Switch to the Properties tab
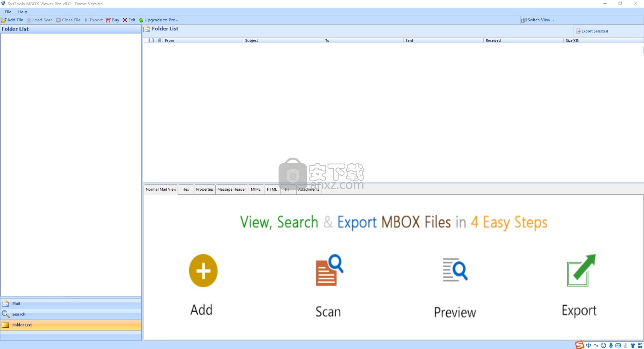644x349 pixels. [x=205, y=189]
